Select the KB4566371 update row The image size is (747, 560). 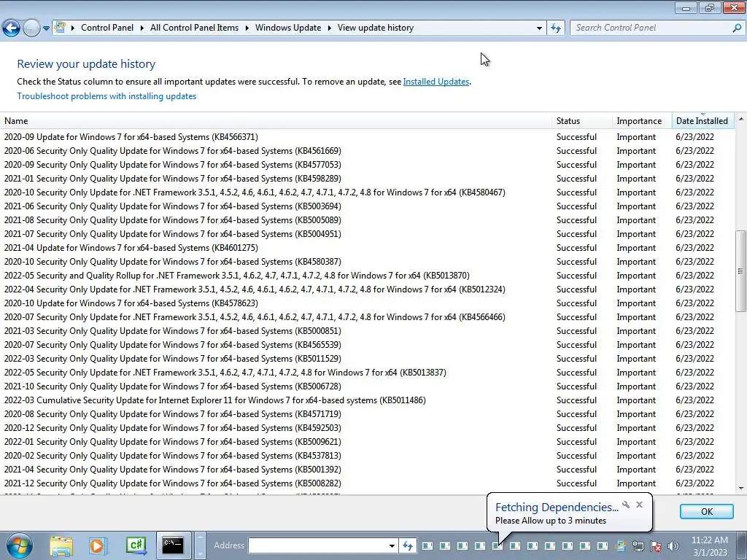coord(367,136)
